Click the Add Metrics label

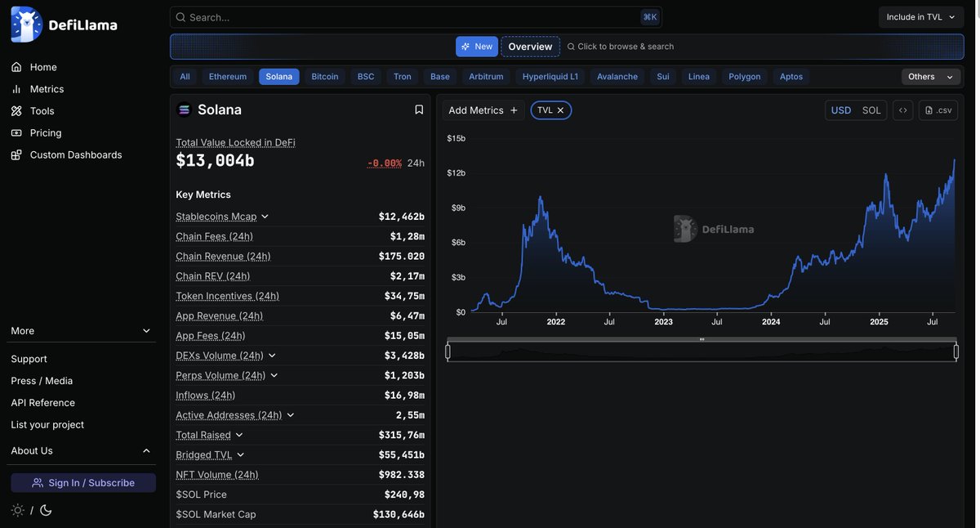point(476,110)
